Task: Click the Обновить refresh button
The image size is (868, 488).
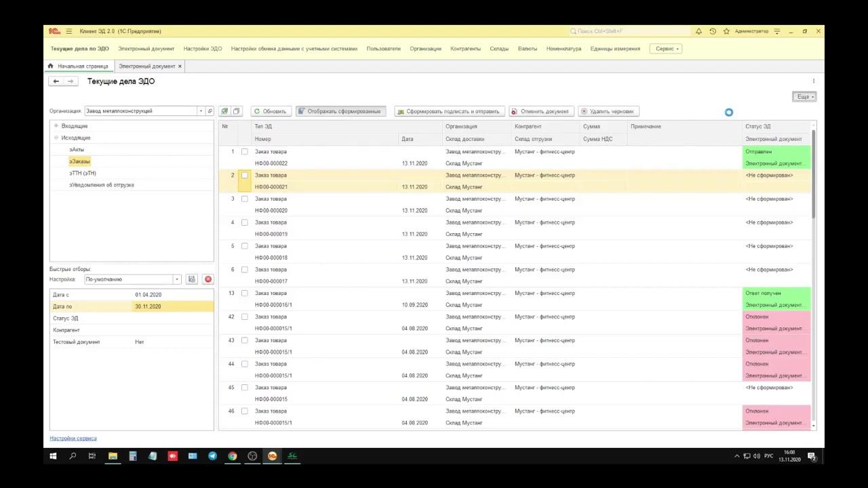Action: pyautogui.click(x=271, y=111)
